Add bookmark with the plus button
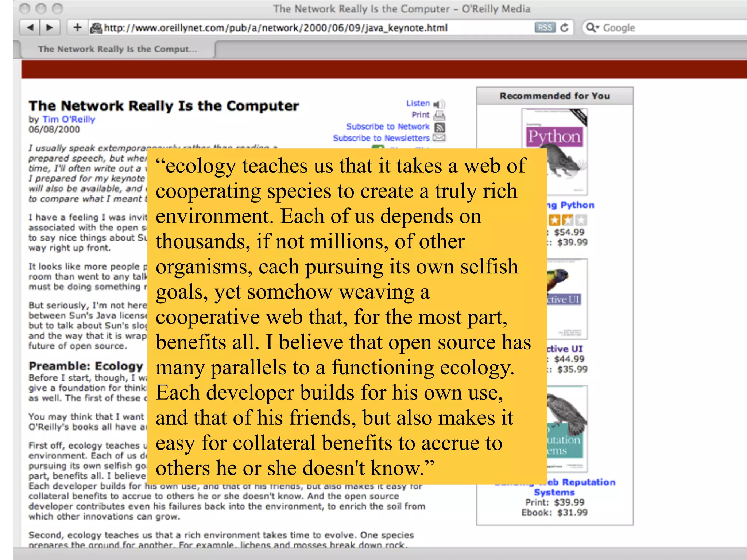This screenshot has width=747, height=560. [x=77, y=27]
